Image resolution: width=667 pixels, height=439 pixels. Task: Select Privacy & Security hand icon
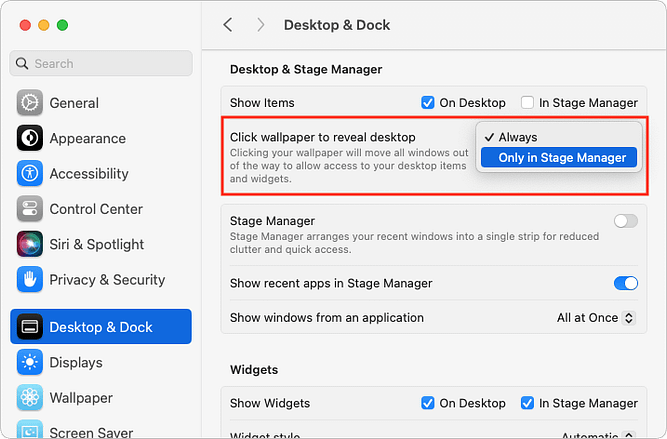30,279
